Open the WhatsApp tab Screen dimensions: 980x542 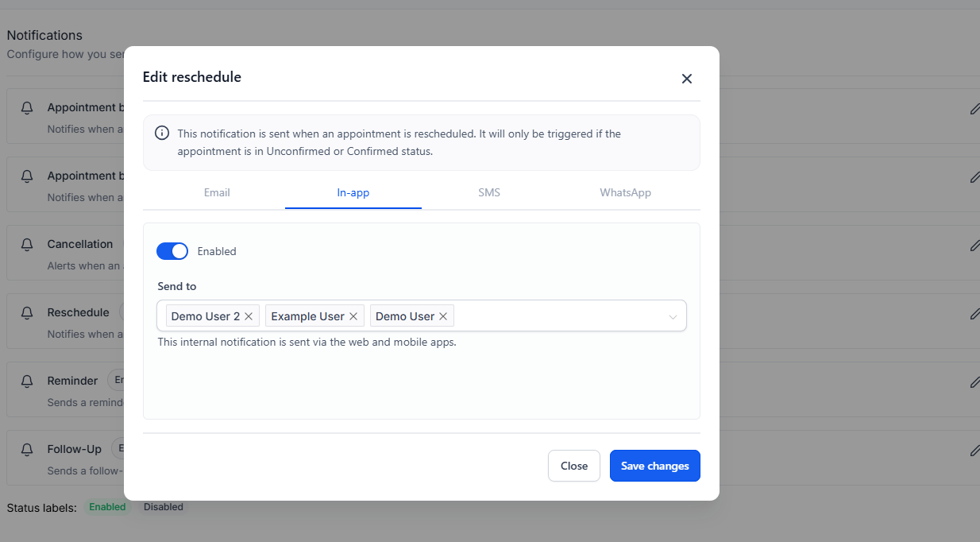[625, 193]
